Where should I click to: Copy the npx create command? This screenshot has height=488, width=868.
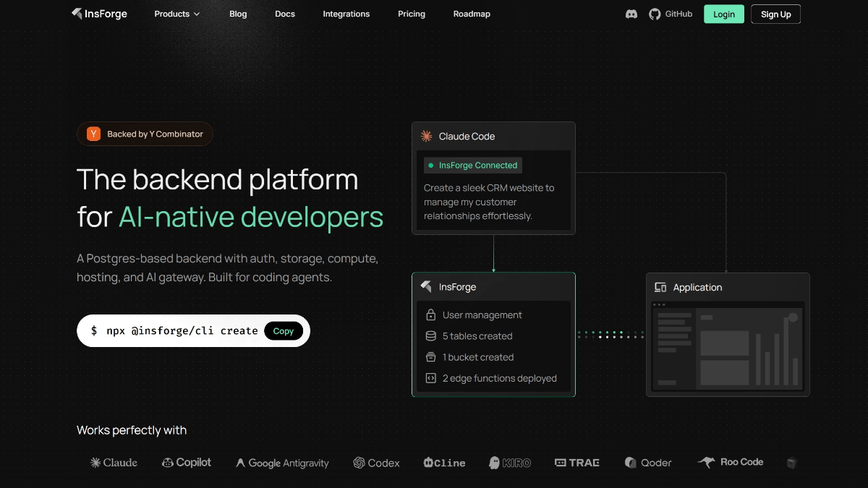(284, 331)
